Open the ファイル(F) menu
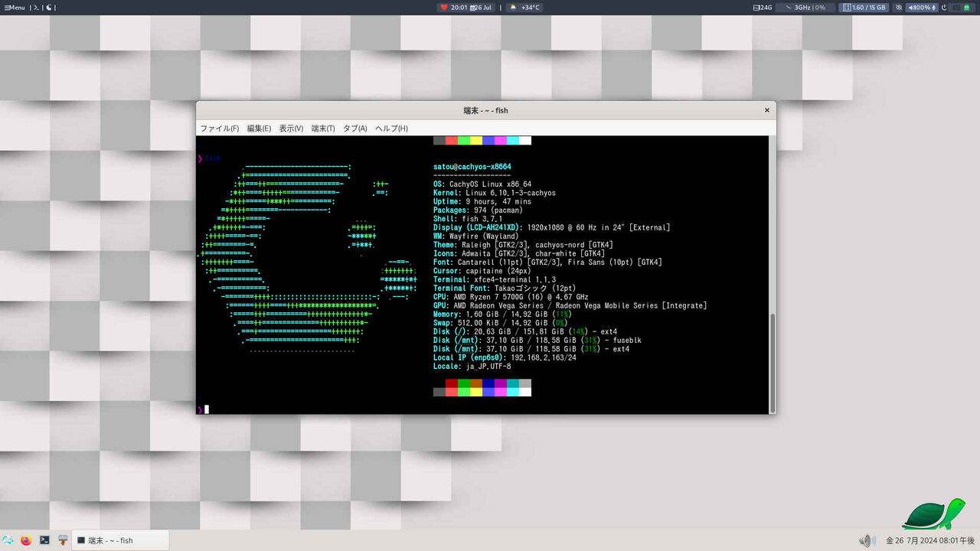Viewport: 980px width, 551px height. pos(220,129)
